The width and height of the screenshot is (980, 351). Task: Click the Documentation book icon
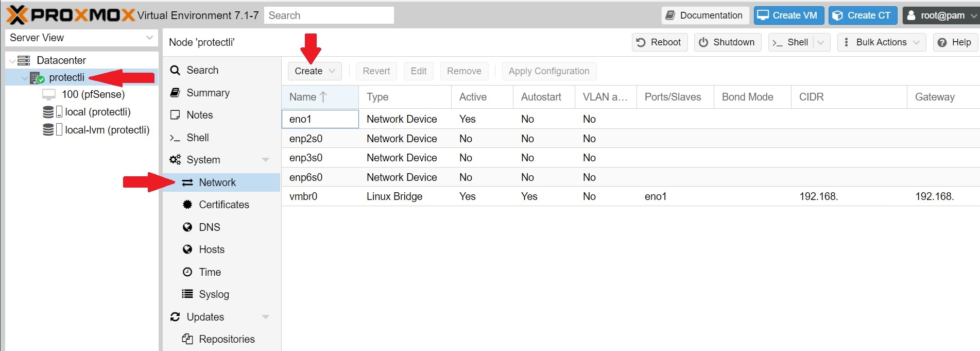[670, 15]
